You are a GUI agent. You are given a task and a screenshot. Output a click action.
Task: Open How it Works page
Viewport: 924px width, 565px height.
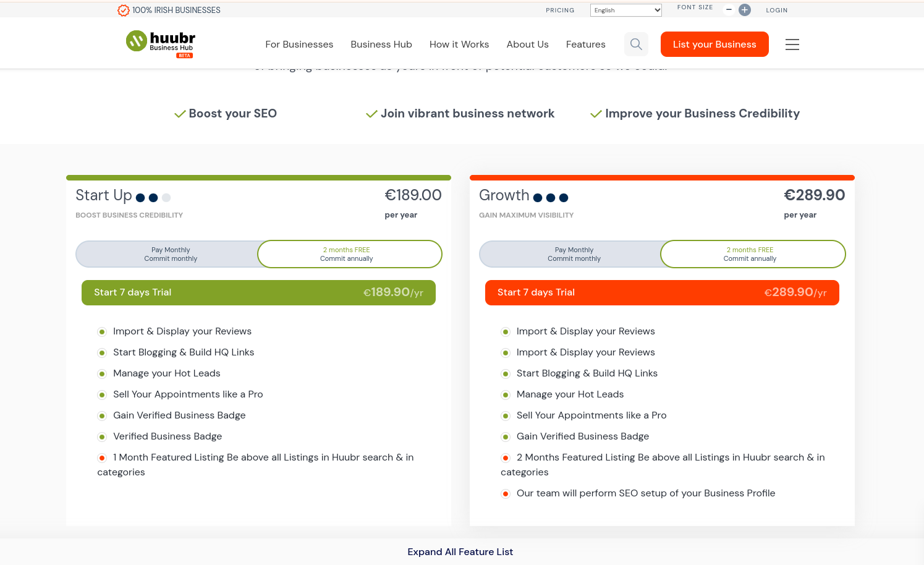pyautogui.click(x=459, y=45)
